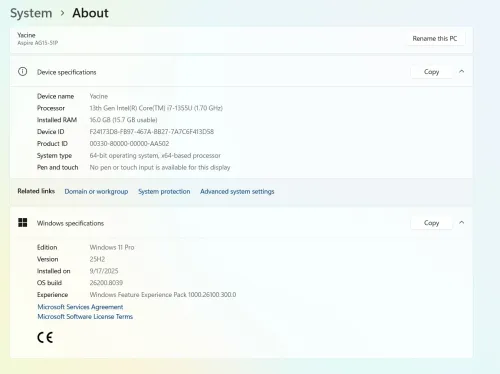
Task: Click the Windows specifications header title
Action: 70,223
